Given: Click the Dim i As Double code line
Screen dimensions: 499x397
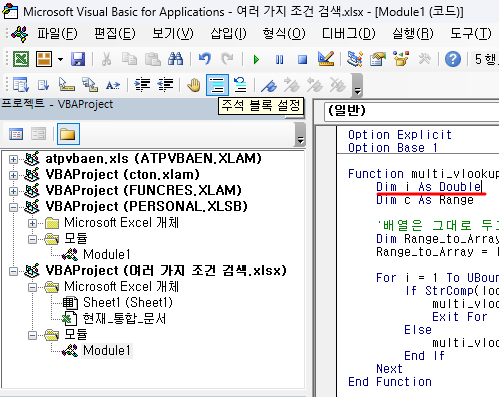Looking at the screenshot, I should [429, 187].
